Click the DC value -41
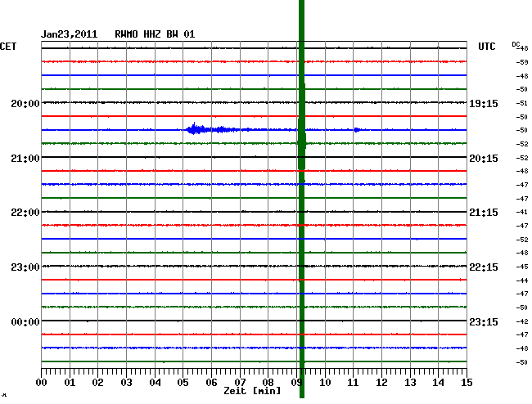The width and height of the screenshot is (532, 404). point(522,212)
